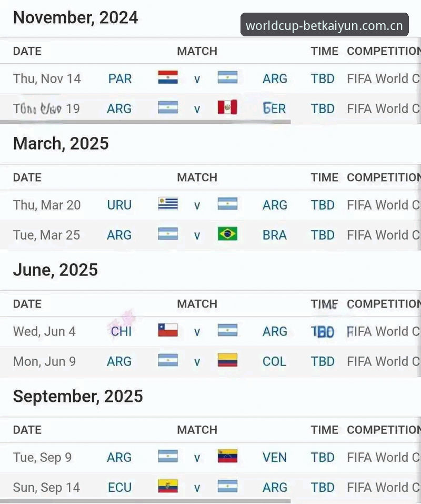The image size is (421, 504).
Task: Click Venezuela flag in Sep 9 match
Action: pyautogui.click(x=227, y=456)
